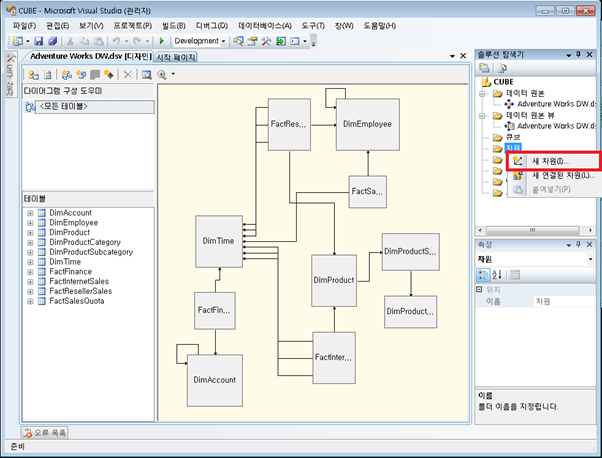Open the active document list dropdown arrow
This screenshot has width=602, height=458.
tap(452, 56)
